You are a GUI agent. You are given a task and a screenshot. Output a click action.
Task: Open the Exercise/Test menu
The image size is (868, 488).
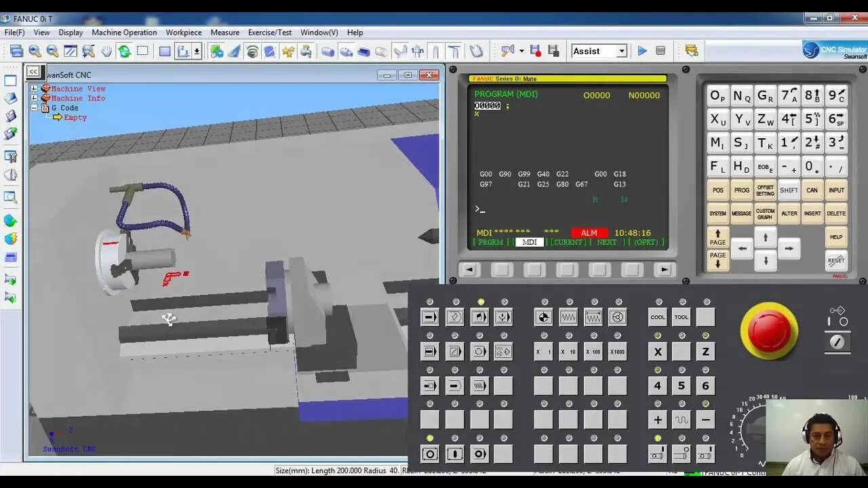tap(270, 33)
